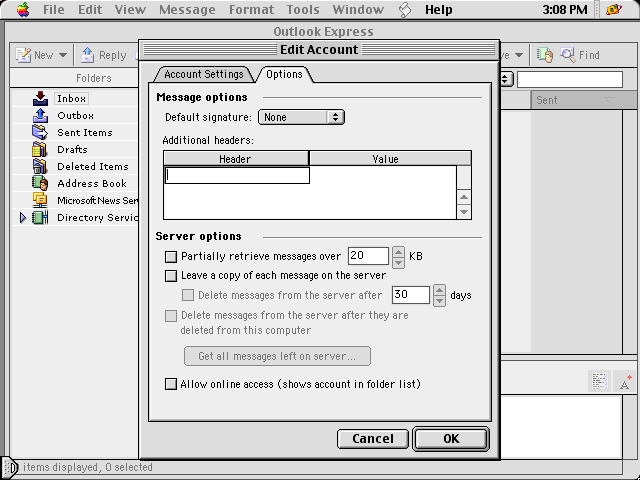Viewport: 640px width, 480px height.
Task: Click the Server options section title
Action: tap(198, 236)
